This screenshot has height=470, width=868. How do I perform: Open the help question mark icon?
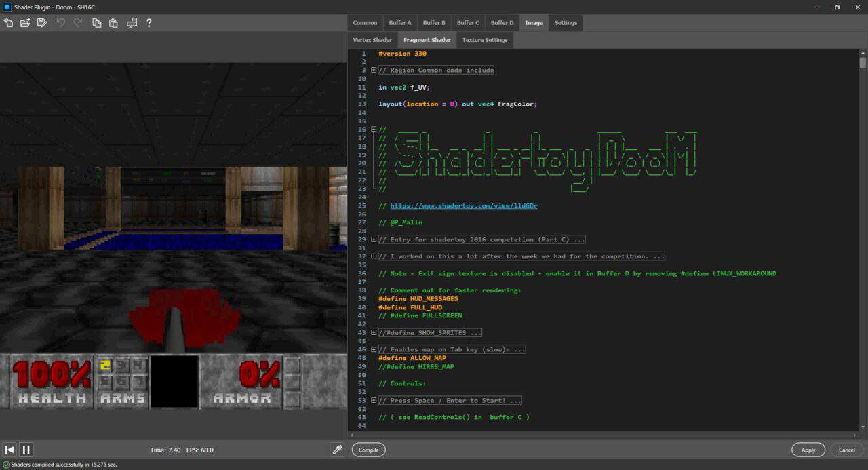click(x=149, y=23)
